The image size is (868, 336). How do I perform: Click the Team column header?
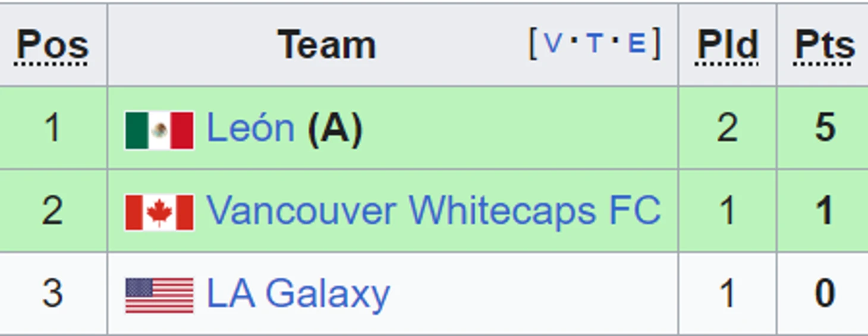click(x=327, y=45)
